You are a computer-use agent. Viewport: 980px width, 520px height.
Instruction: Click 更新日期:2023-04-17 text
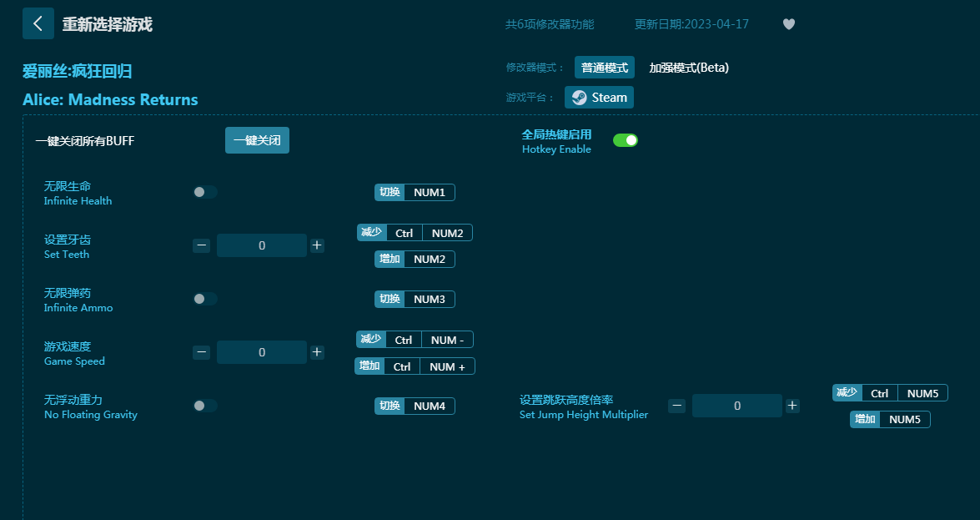point(691,24)
